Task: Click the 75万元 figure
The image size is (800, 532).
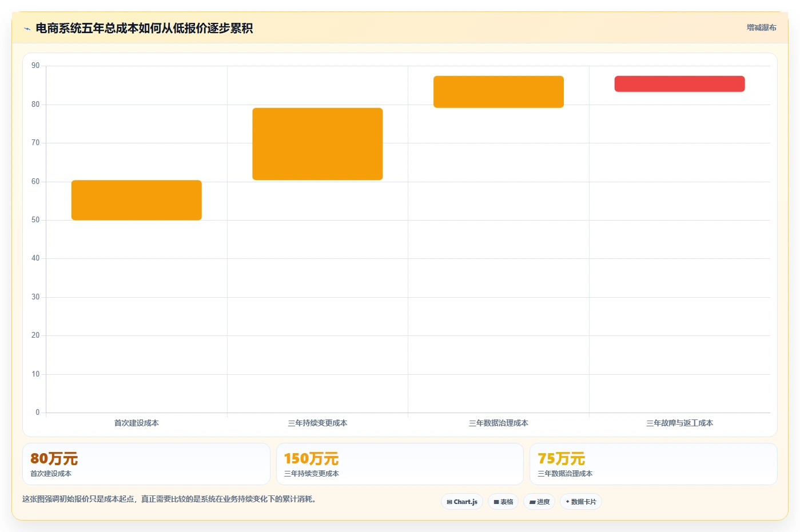Action: tap(561, 458)
